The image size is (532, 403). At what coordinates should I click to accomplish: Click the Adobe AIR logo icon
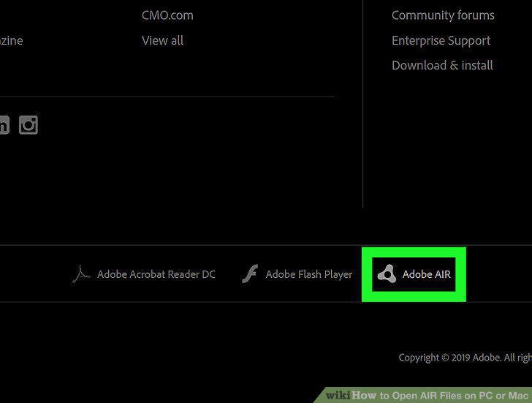pyautogui.click(x=387, y=274)
